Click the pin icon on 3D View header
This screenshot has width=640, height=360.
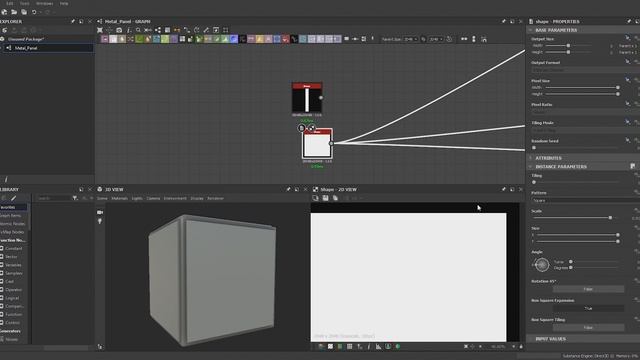[288, 189]
